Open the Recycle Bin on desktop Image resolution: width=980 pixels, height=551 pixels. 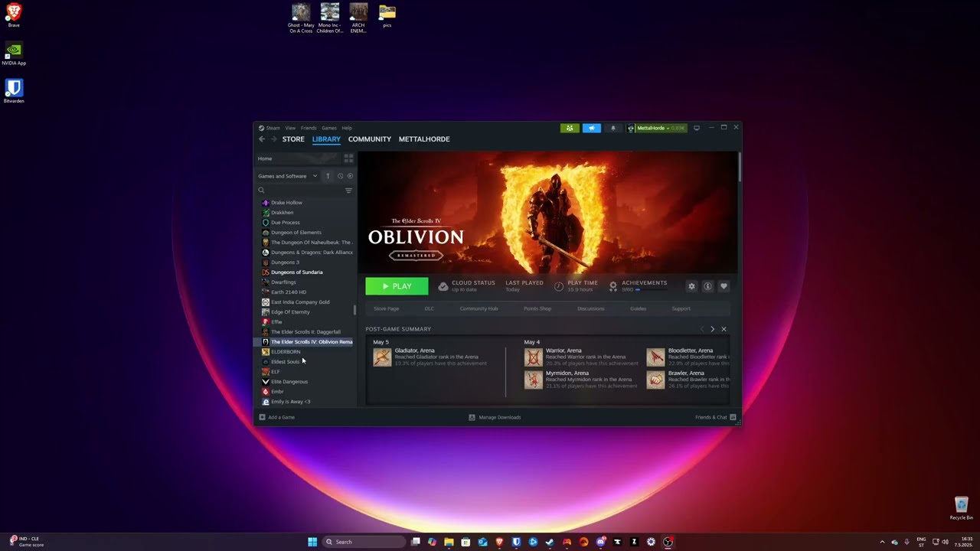962,508
